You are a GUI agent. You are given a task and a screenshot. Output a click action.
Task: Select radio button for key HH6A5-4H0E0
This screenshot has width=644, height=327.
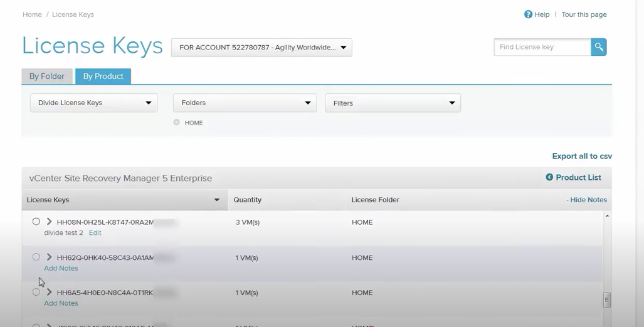[x=36, y=292]
